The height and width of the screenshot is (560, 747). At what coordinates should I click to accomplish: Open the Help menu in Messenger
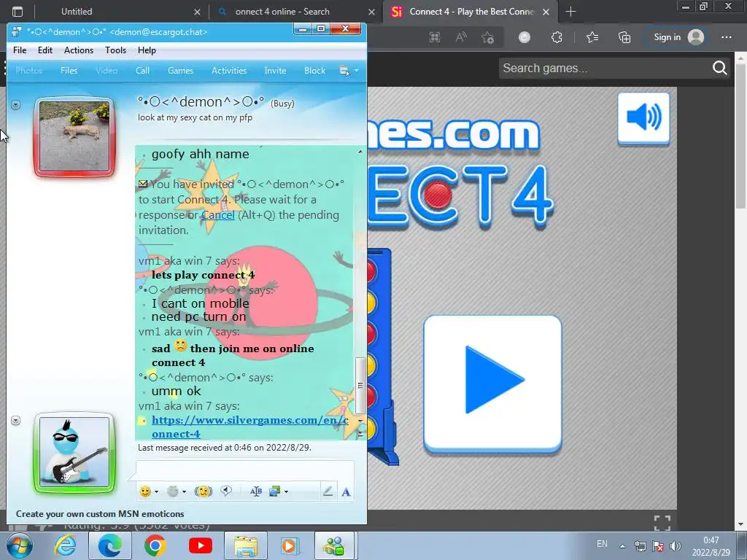point(147,50)
